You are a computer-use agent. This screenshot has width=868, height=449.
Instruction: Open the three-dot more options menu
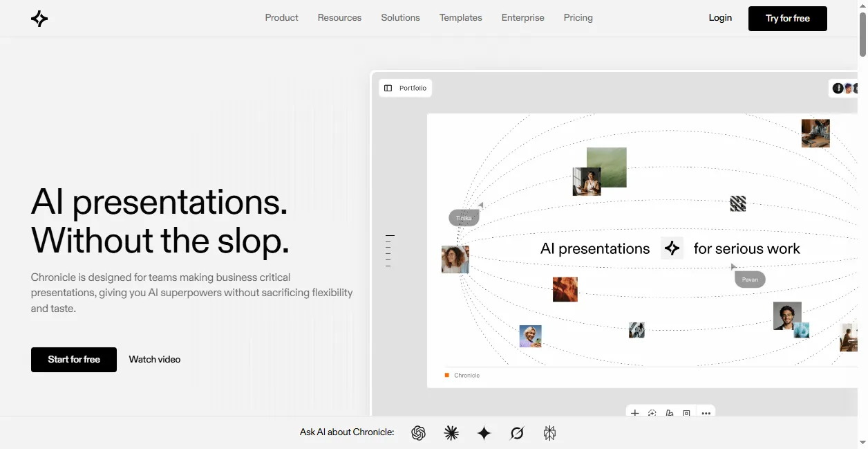pyautogui.click(x=706, y=414)
